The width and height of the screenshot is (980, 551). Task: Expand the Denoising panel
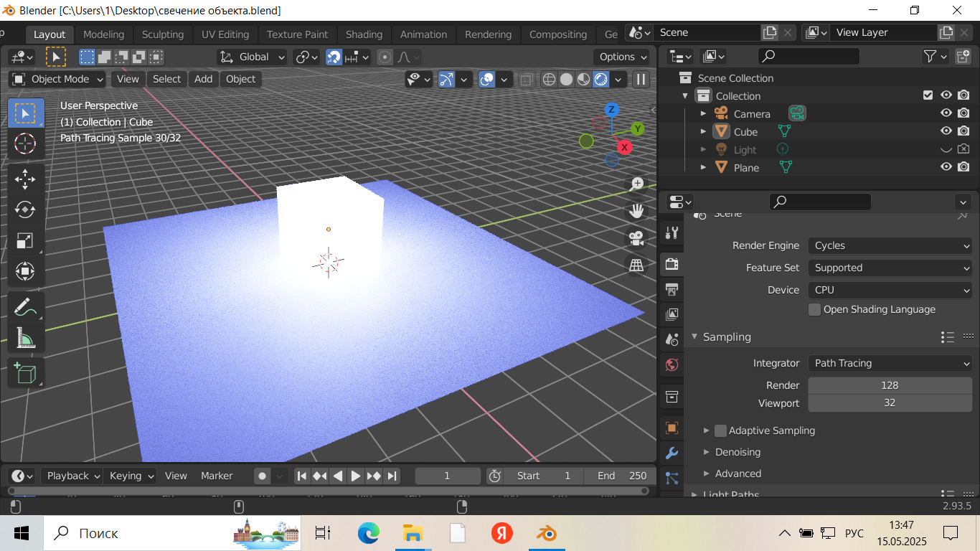(x=738, y=452)
